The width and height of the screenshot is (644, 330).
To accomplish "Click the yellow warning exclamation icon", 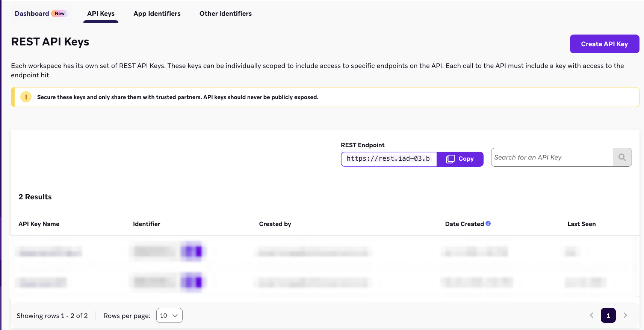I will [26, 97].
